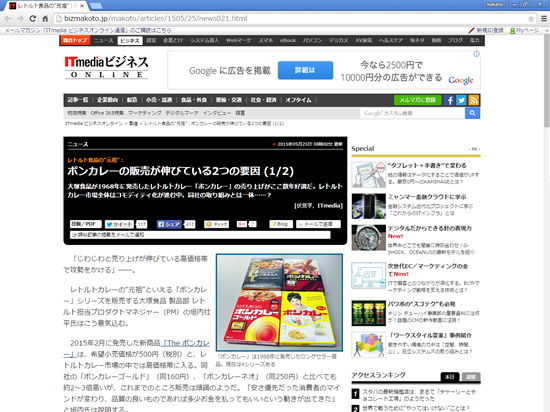Click the green メルマガに登録 button
This screenshot has height=412, width=550.
coord(417,100)
